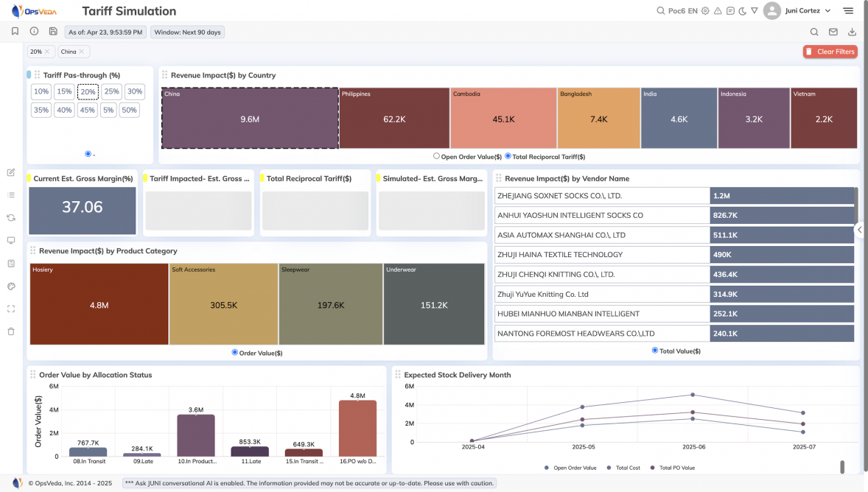Click the trash icon in left sidebar
The width and height of the screenshot is (868, 492).
click(x=11, y=331)
